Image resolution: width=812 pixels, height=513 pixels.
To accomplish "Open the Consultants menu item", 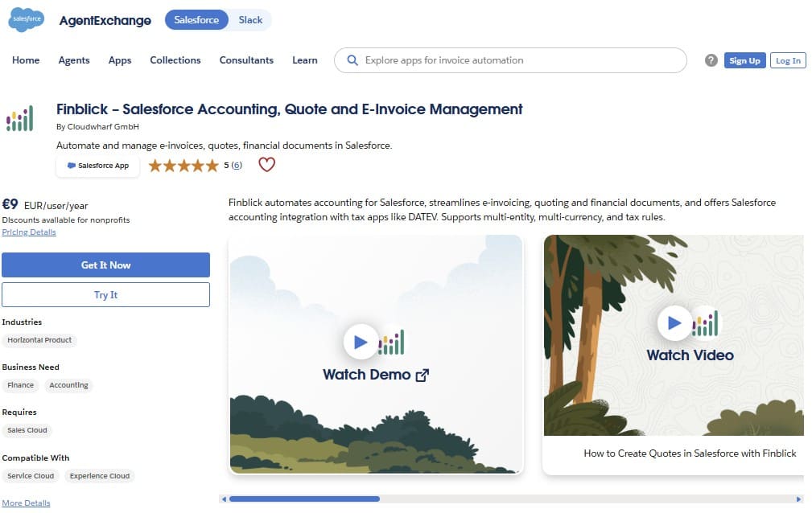I will coord(246,60).
